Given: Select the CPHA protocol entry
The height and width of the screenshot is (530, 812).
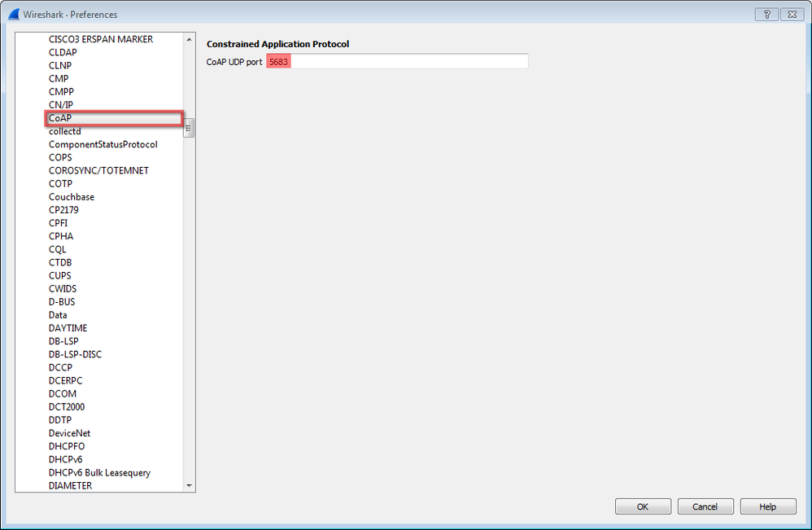Looking at the screenshot, I should point(61,236).
